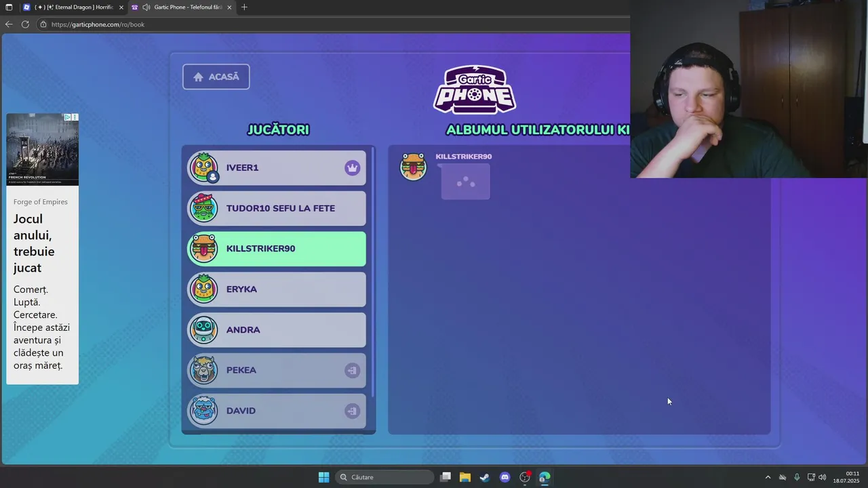Click the taskbar Căutare search box
This screenshot has width=868, height=488.
tap(384, 477)
